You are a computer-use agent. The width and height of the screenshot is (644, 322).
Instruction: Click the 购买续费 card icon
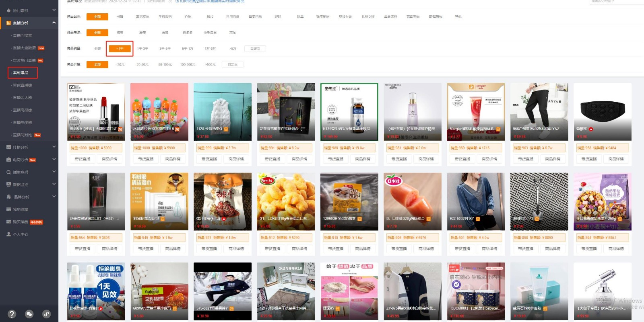click(x=8, y=222)
